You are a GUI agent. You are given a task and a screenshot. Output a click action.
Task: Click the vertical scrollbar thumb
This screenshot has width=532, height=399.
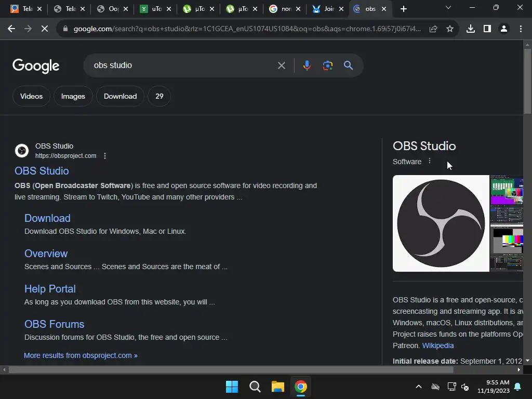tap(527, 82)
